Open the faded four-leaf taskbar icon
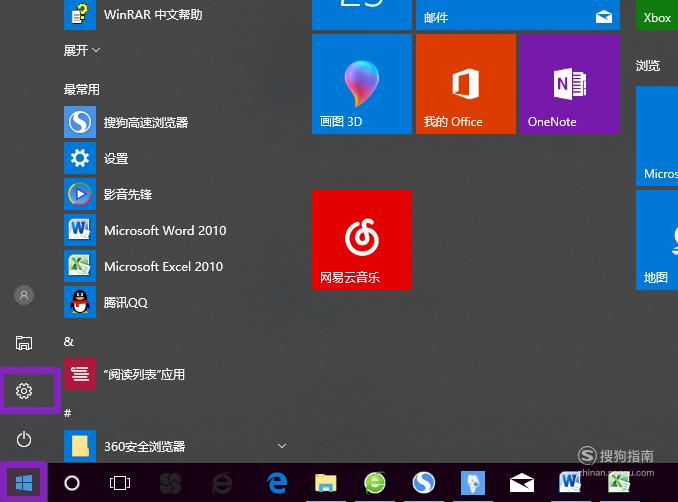This screenshot has width=678, height=502. click(170, 483)
